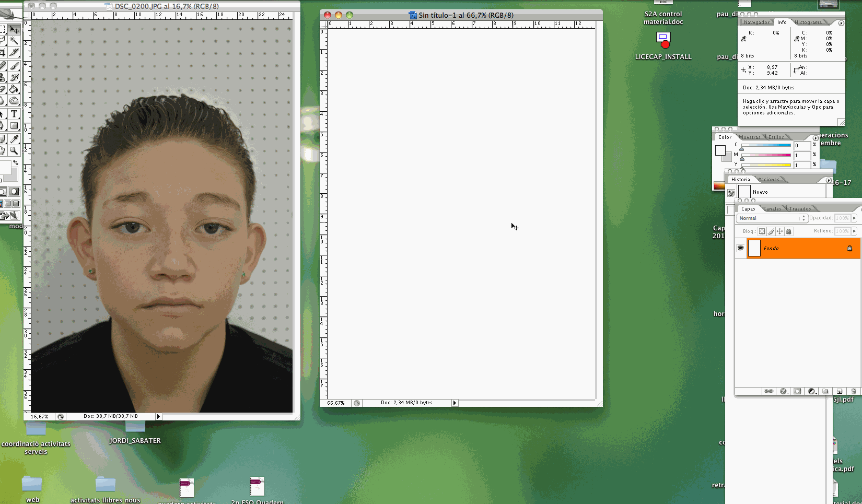The width and height of the screenshot is (862, 504).
Task: Open the LICECAP_INSTALL desktop item
Action: [x=663, y=40]
